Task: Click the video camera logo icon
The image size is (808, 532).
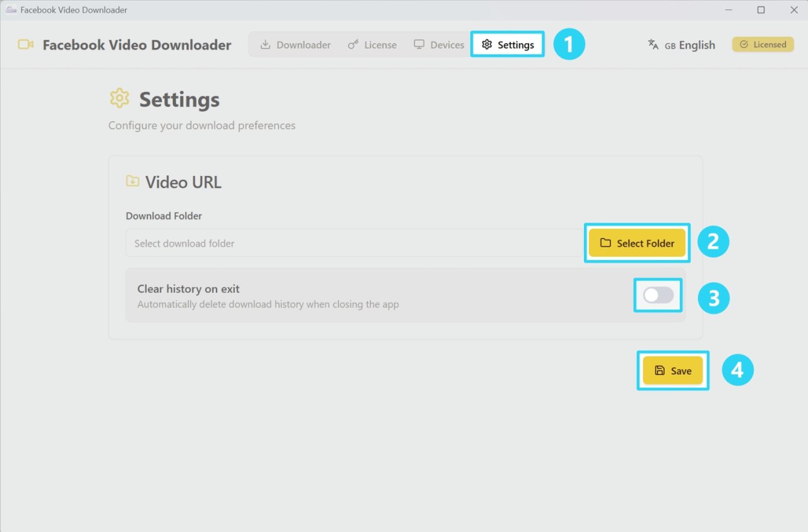Action: [x=25, y=44]
